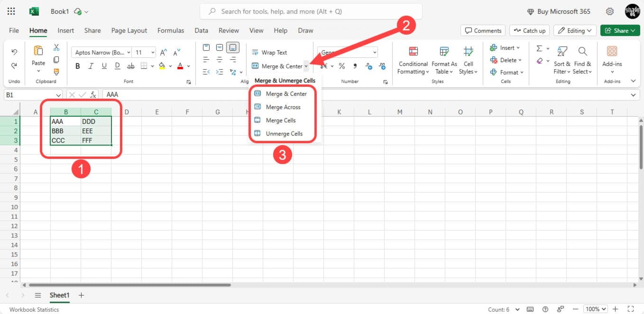Click the percent style icon
Screen dimensions: 644x314
tap(342, 66)
